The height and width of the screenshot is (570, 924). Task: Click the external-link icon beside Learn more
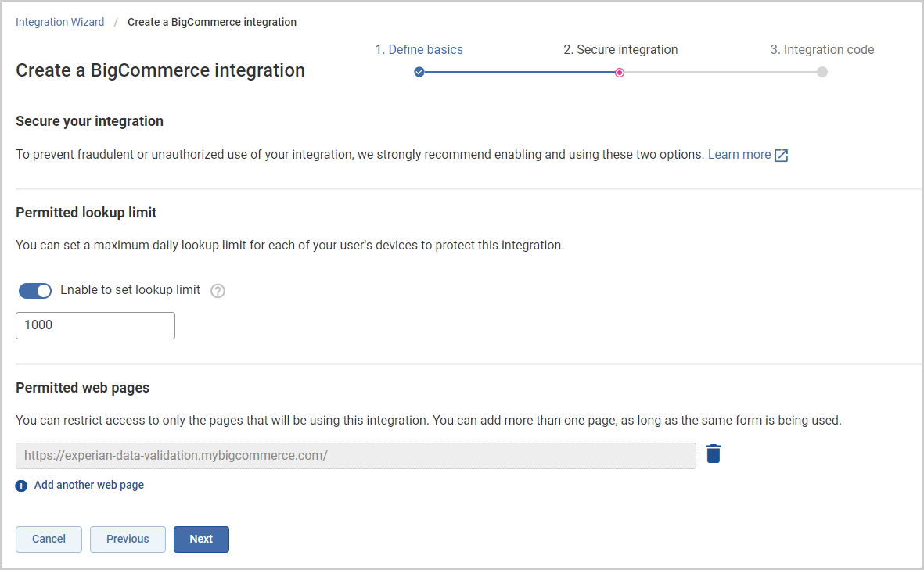coord(781,155)
